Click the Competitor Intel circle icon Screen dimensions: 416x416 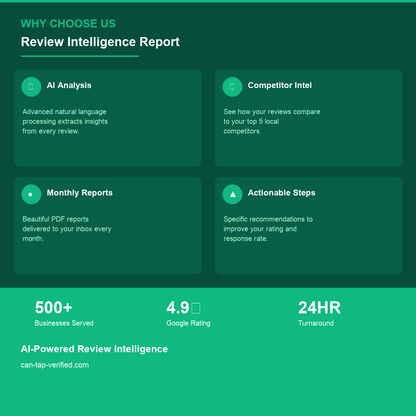(x=232, y=87)
